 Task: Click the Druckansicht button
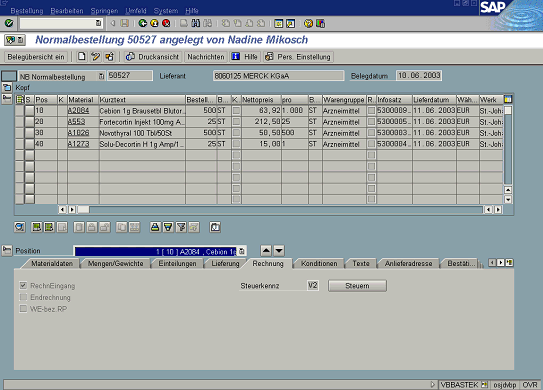(153, 57)
